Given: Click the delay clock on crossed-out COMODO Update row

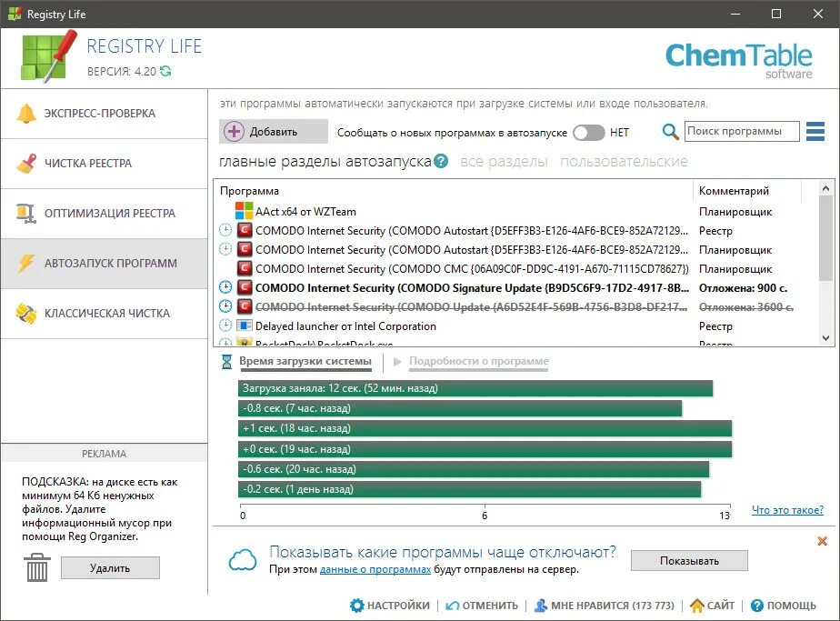Looking at the screenshot, I should click(x=225, y=306).
